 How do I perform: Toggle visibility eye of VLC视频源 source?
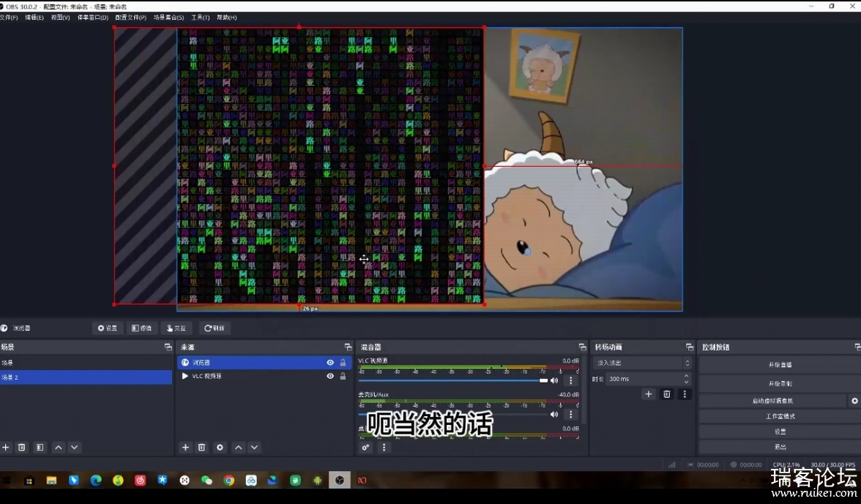pyautogui.click(x=330, y=376)
